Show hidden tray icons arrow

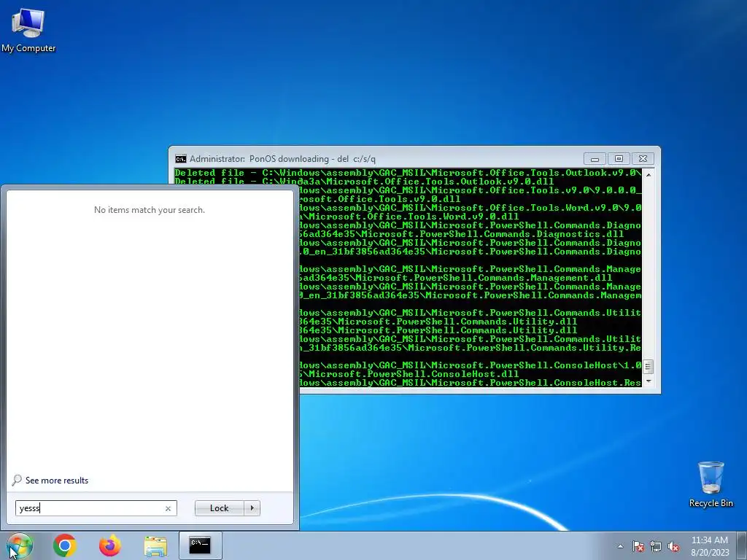pyautogui.click(x=620, y=546)
